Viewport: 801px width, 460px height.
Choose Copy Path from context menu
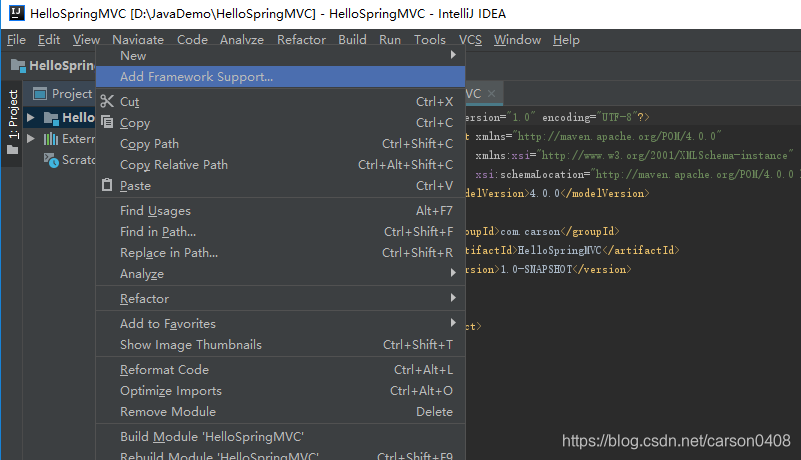(x=280, y=144)
